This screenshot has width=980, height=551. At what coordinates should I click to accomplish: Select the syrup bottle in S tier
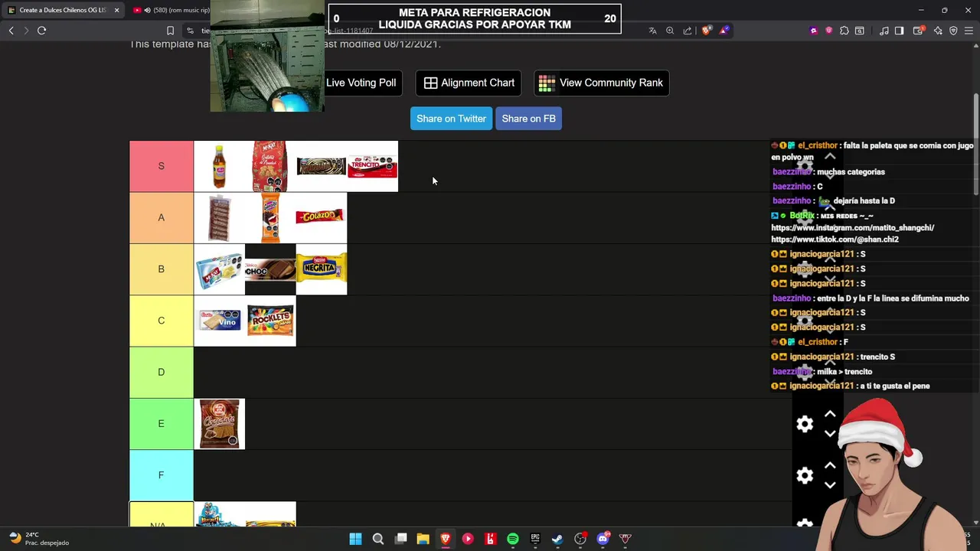coord(220,166)
